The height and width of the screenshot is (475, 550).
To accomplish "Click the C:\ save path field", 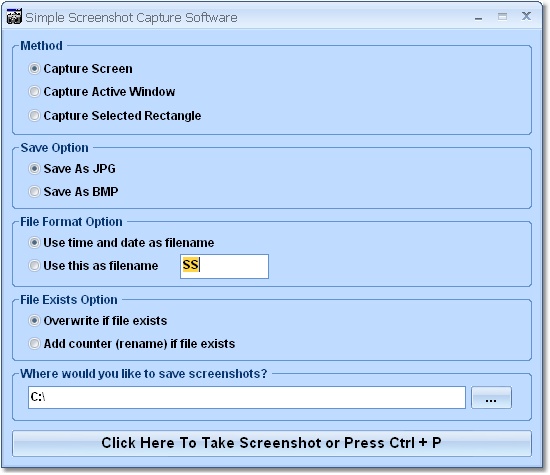I will [247, 397].
